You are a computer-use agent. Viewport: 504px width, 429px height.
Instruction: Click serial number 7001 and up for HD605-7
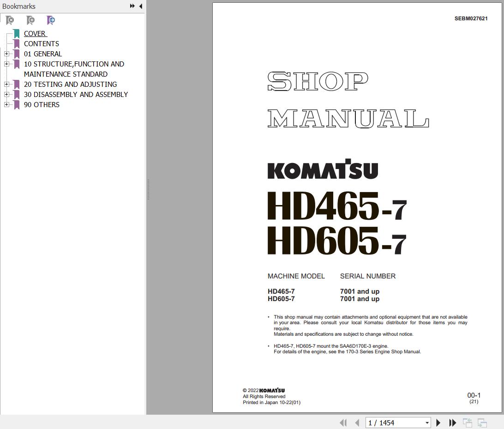[x=360, y=299]
